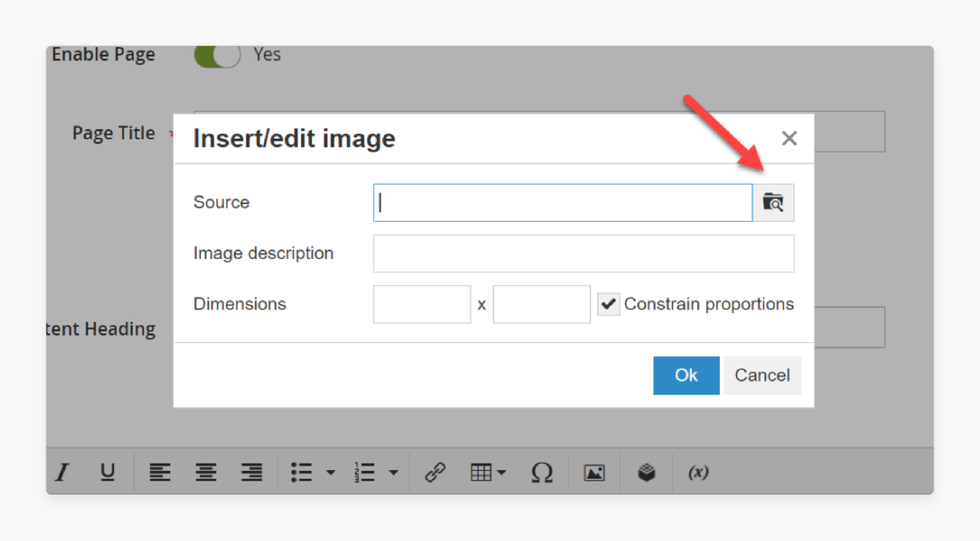Align text left

160,472
